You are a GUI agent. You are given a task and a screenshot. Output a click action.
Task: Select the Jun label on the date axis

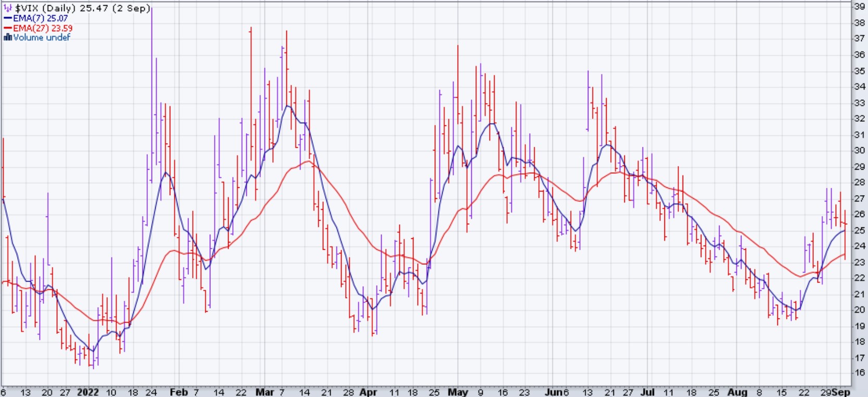(553, 392)
